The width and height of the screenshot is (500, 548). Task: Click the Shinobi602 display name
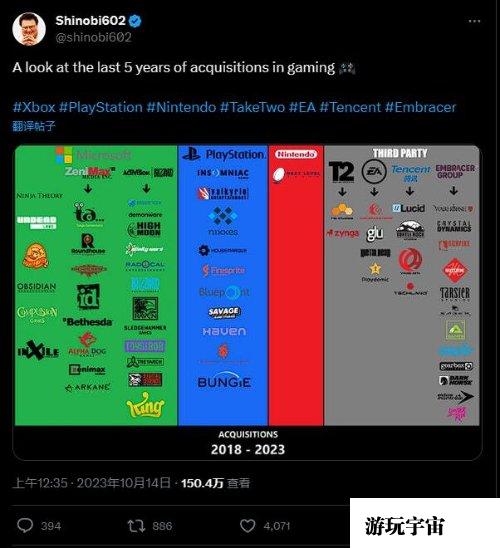90,21
